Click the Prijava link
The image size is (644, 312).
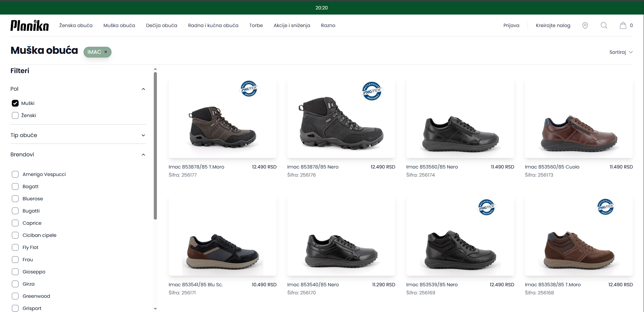point(511,25)
